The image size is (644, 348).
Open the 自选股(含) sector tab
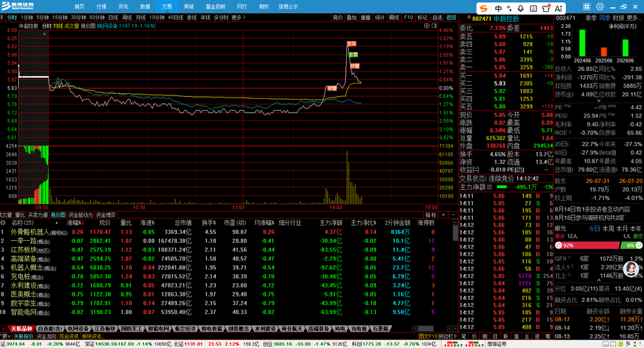[x=51, y=329]
